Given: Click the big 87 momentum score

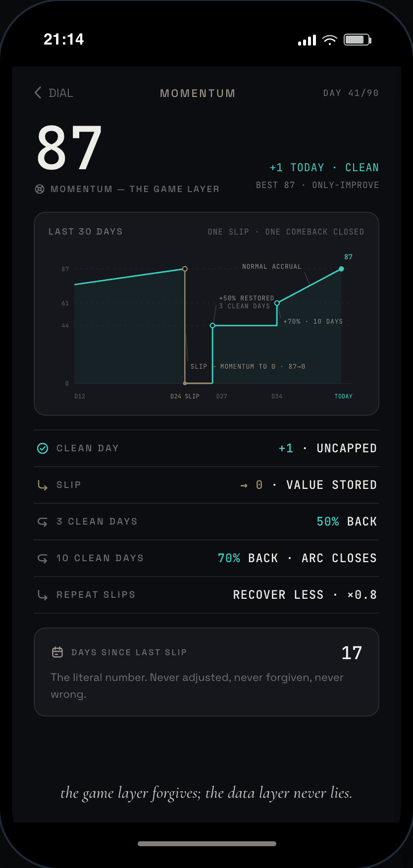Looking at the screenshot, I should 69,147.
